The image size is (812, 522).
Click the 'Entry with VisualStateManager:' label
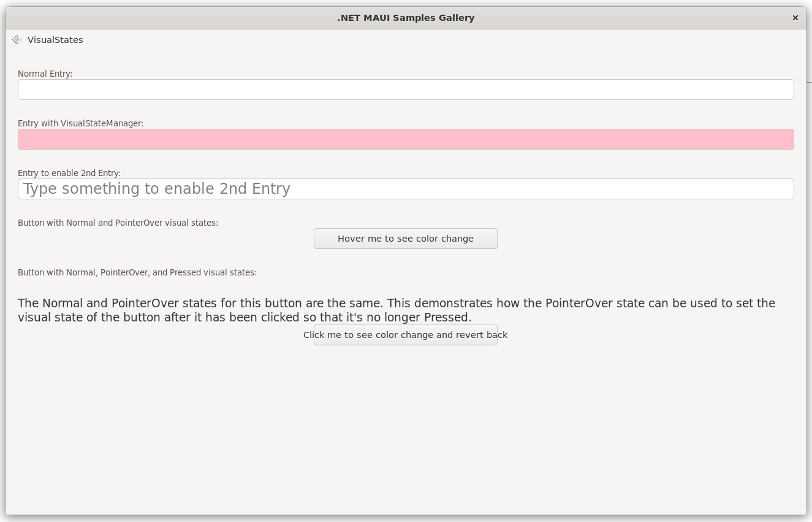pos(80,123)
